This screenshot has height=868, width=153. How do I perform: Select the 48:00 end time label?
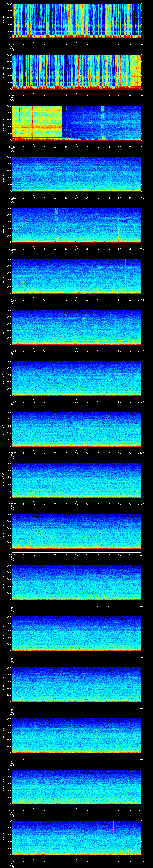click(141, 198)
